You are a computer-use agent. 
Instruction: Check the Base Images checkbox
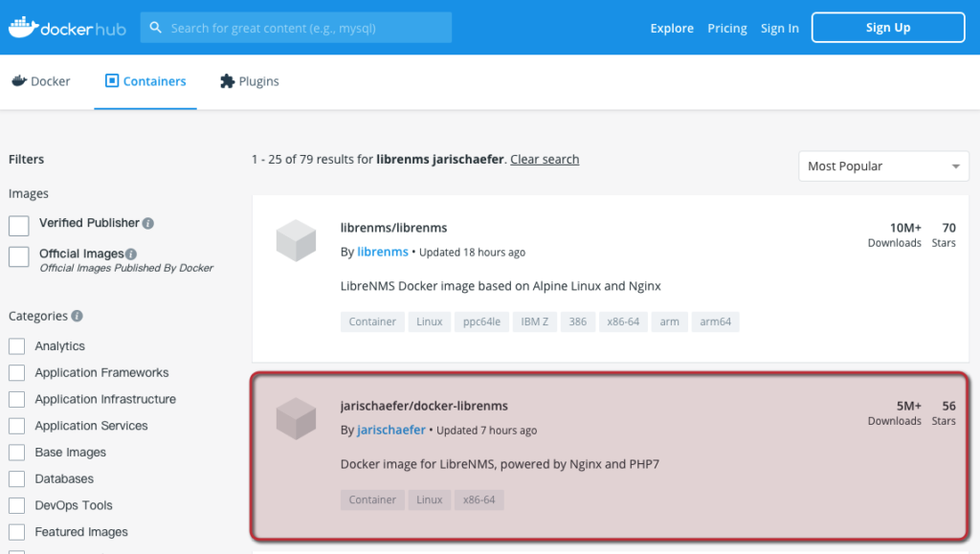point(17,453)
